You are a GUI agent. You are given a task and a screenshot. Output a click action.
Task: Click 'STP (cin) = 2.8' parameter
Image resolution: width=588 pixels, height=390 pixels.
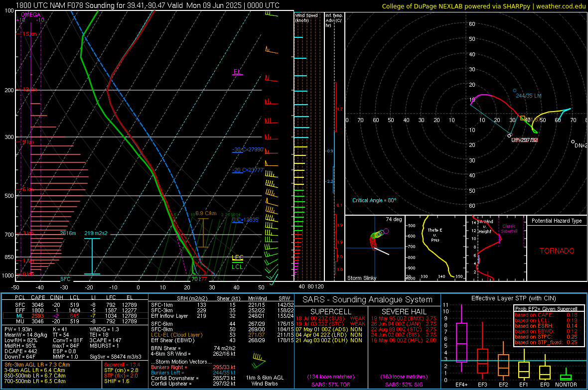click(121, 370)
